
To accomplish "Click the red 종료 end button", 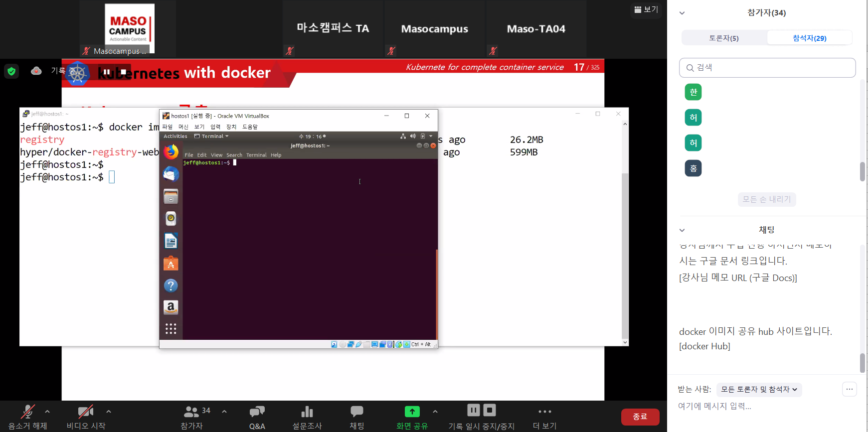I will click(640, 417).
